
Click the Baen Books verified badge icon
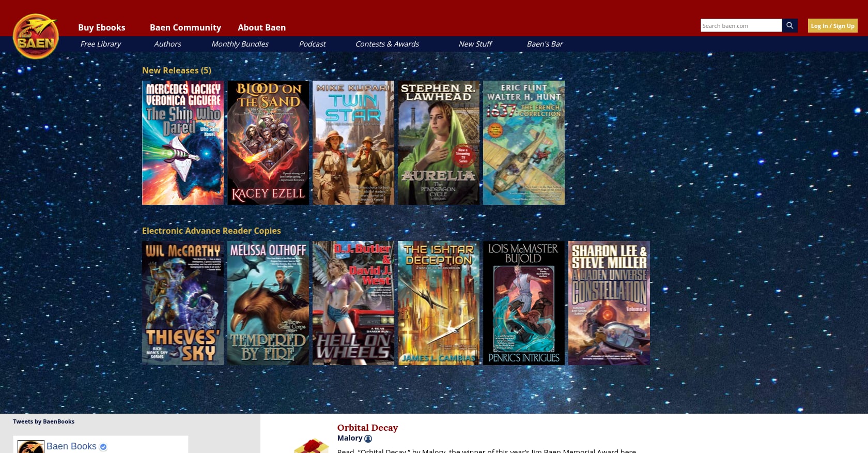pos(103,447)
